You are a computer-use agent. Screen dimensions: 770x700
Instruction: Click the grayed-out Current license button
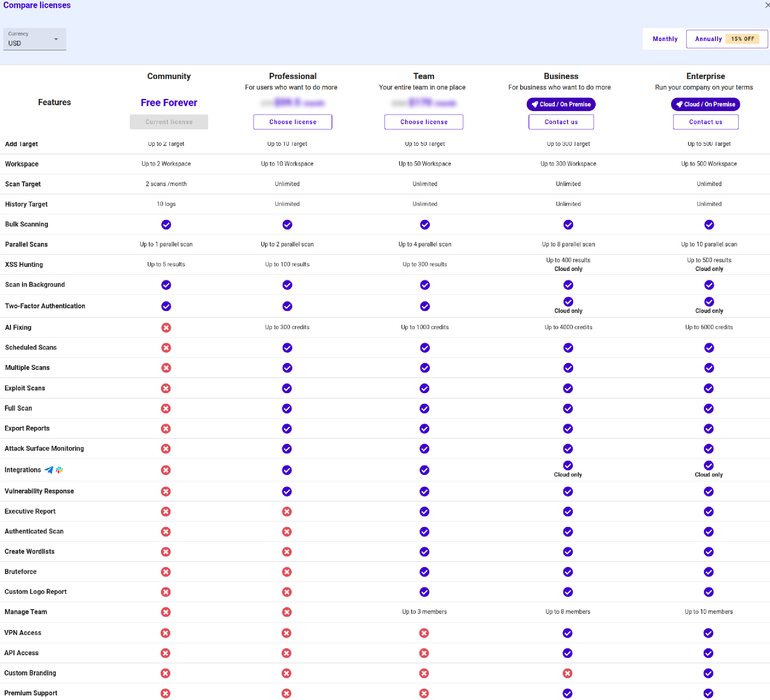168,121
